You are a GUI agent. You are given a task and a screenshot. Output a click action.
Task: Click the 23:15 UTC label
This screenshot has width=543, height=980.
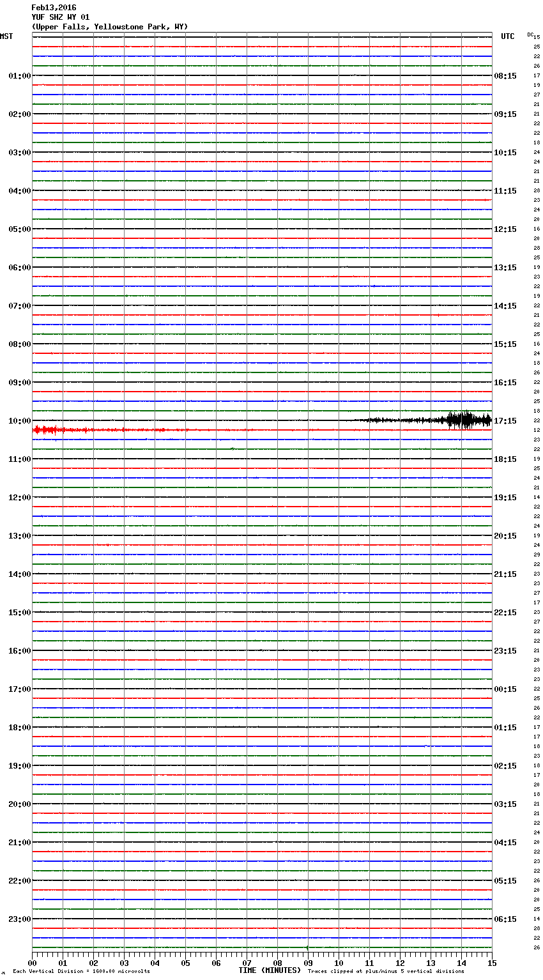point(505,651)
